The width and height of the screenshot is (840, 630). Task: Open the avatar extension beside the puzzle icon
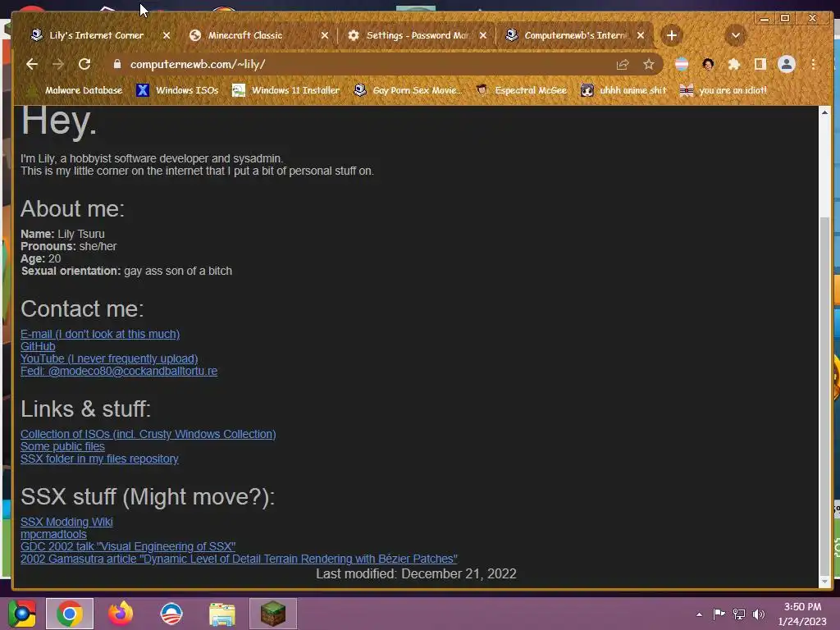coord(708,64)
